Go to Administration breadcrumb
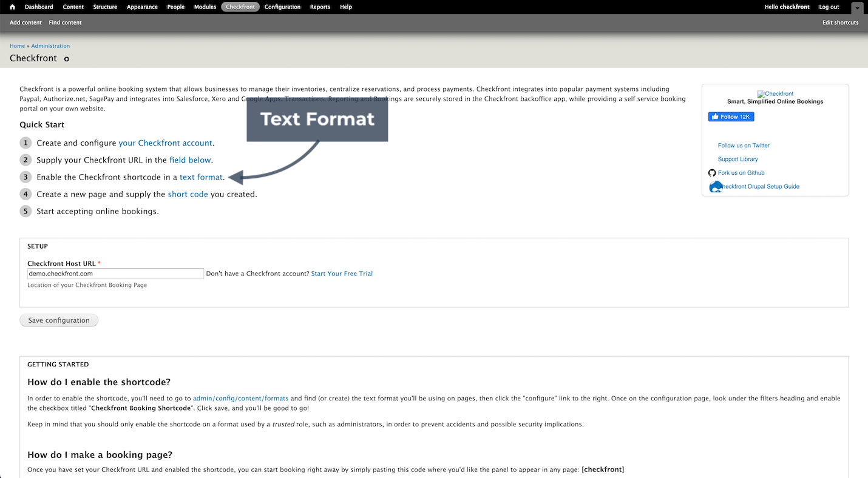Image resolution: width=868 pixels, height=478 pixels. [x=50, y=46]
